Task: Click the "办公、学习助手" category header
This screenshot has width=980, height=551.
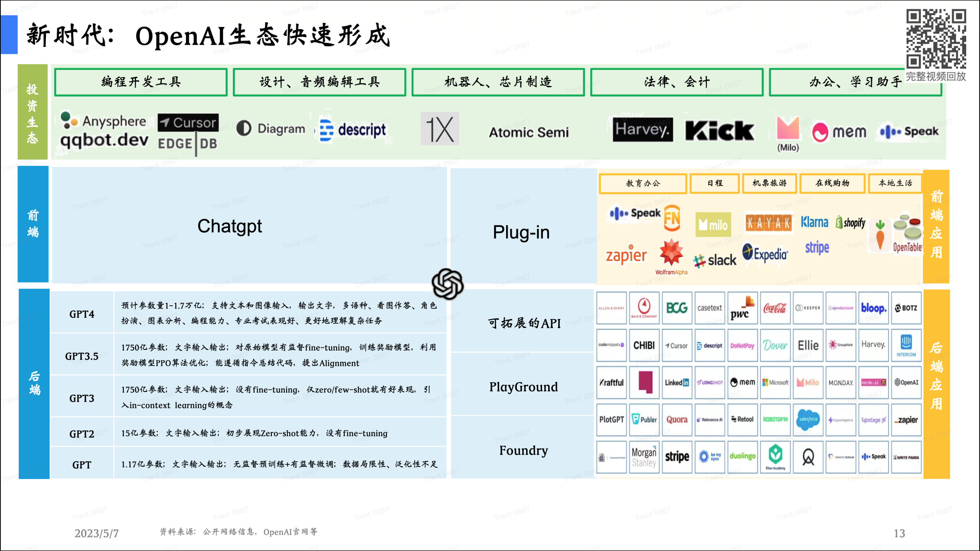Action: [x=856, y=82]
